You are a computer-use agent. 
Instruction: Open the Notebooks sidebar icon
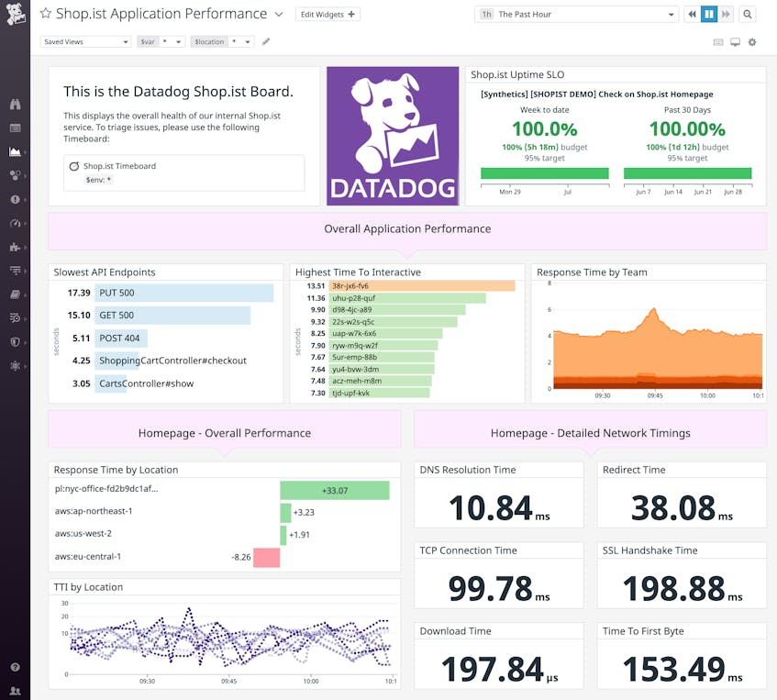coord(16,294)
